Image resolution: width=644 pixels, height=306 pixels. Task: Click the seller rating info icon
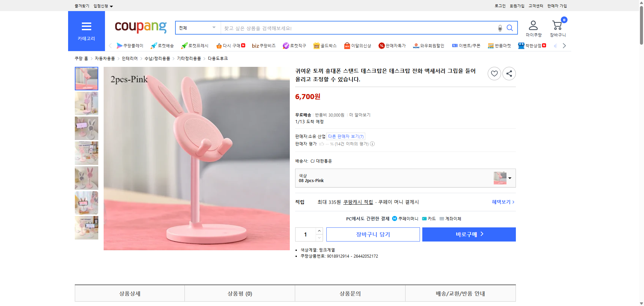[372, 144]
